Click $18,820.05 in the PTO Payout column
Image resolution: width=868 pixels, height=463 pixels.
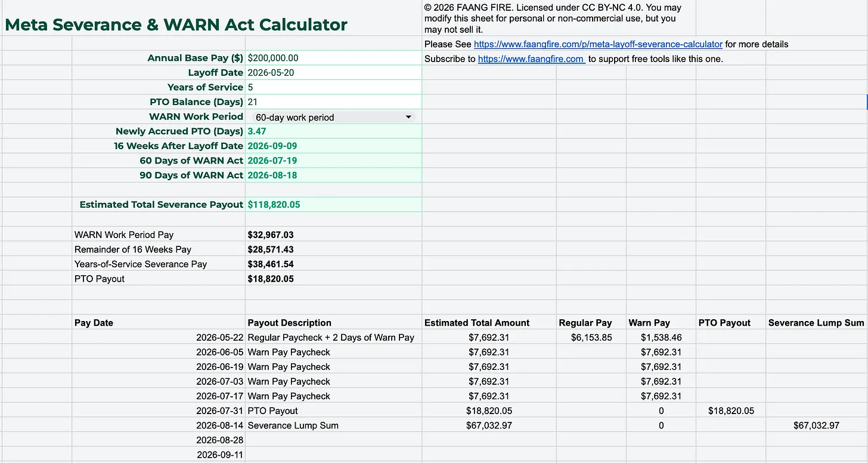coord(731,410)
